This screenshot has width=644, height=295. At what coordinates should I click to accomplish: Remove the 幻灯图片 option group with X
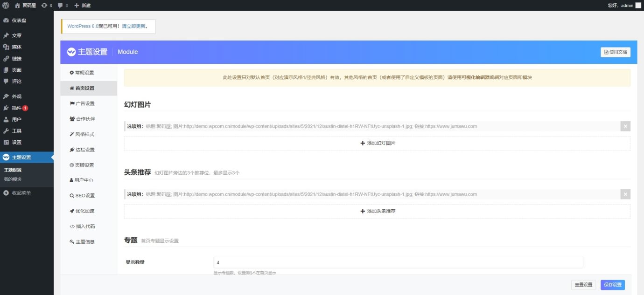click(625, 126)
